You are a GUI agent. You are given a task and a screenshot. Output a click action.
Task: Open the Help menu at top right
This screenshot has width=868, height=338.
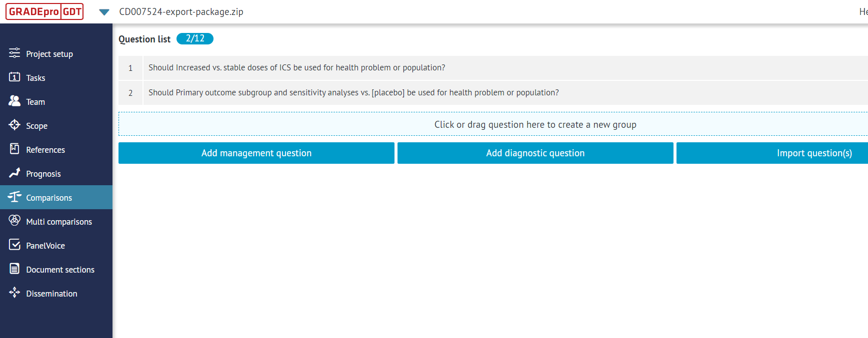[864, 11]
